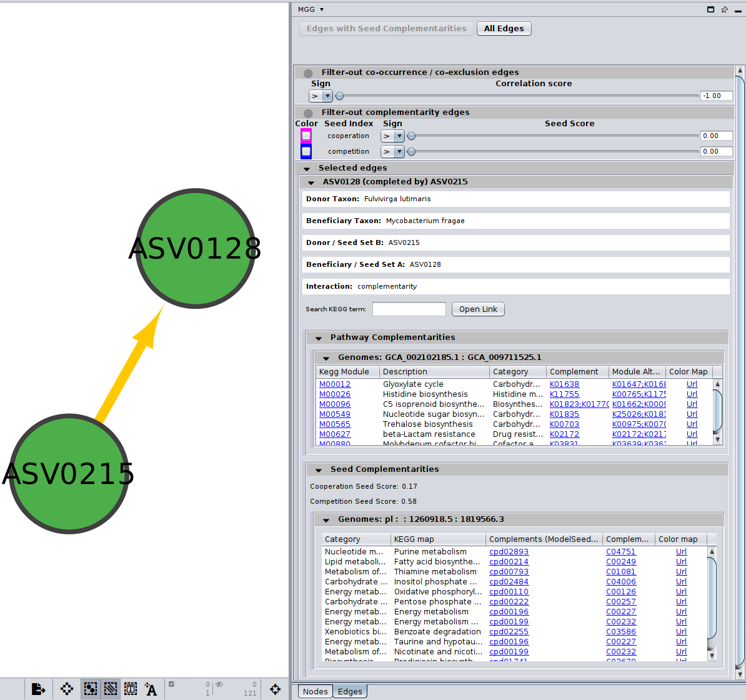Click the node label selection icon
746x700 pixels.
pos(151,689)
